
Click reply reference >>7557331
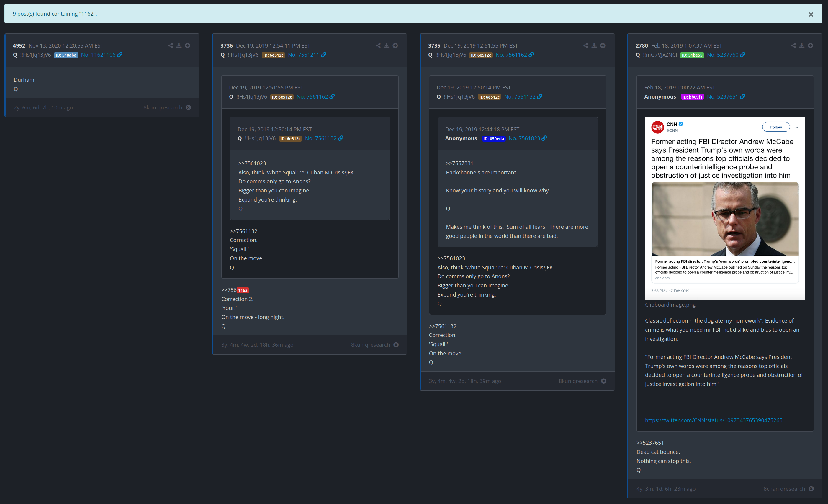pos(459,163)
